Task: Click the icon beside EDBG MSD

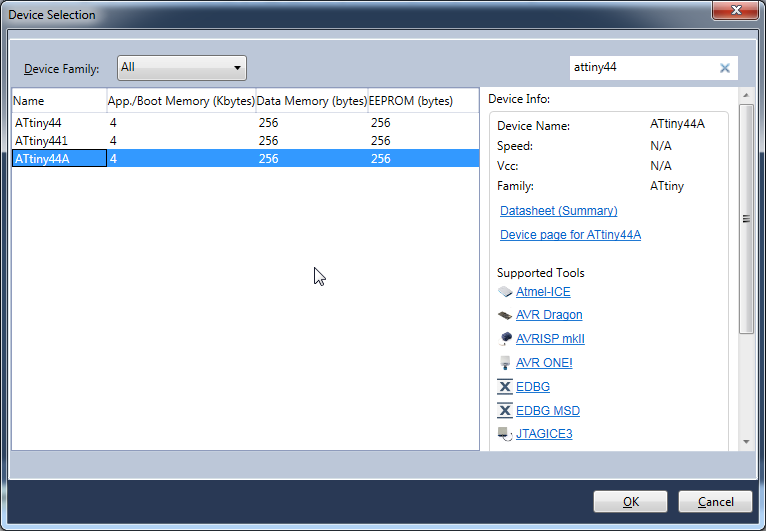Action: (505, 410)
